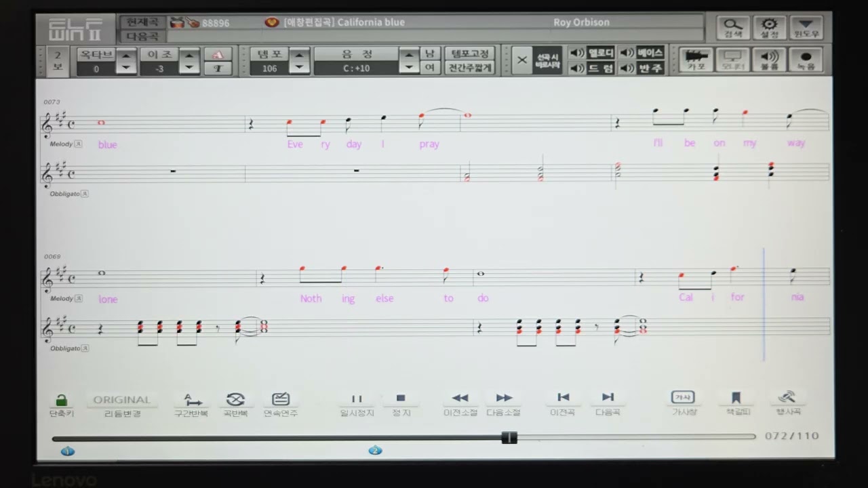Click the transpose value field showing -3

point(160,68)
